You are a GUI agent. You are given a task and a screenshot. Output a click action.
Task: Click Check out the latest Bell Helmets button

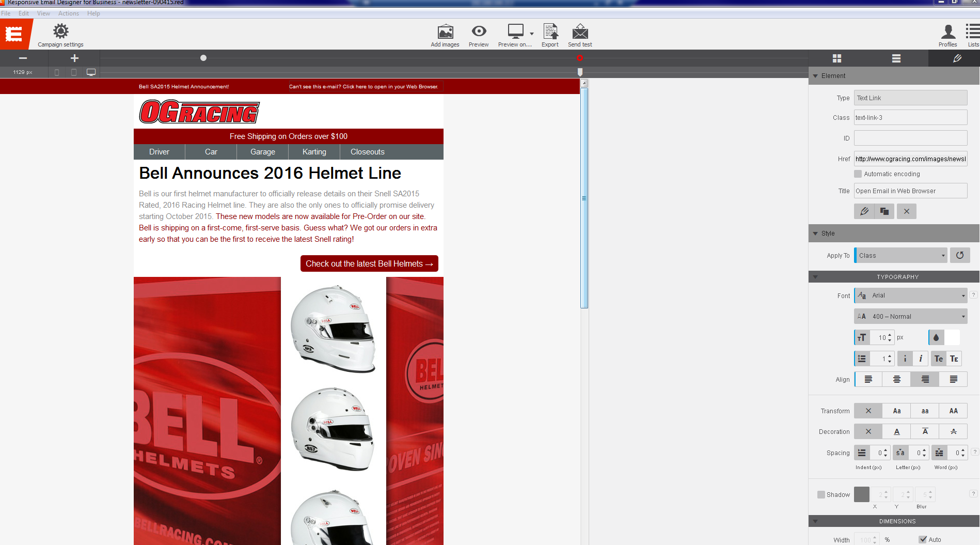tap(369, 263)
